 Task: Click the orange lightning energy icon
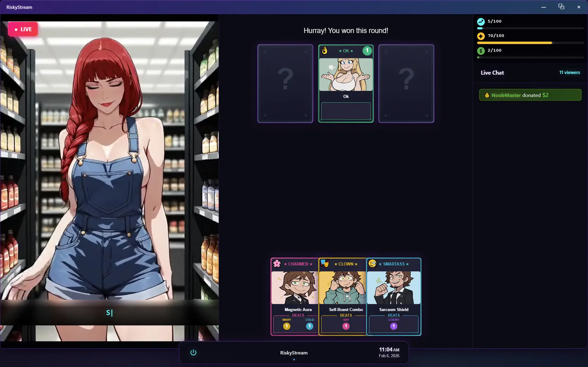tap(481, 36)
